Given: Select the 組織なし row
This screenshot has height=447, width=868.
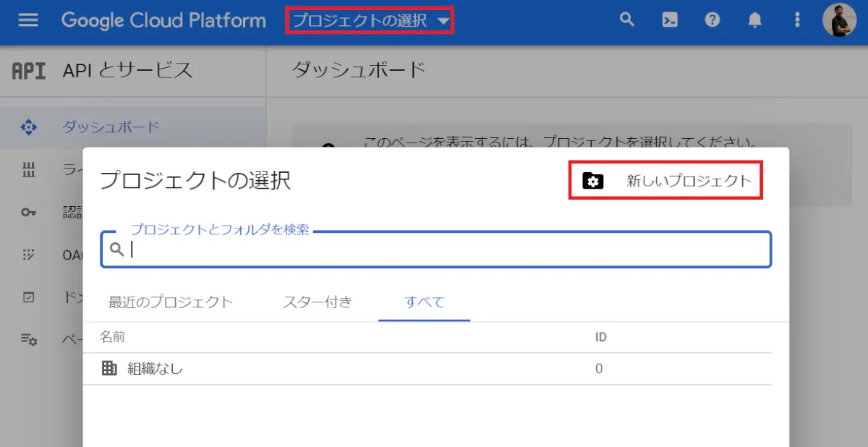Looking at the screenshot, I should (436, 369).
